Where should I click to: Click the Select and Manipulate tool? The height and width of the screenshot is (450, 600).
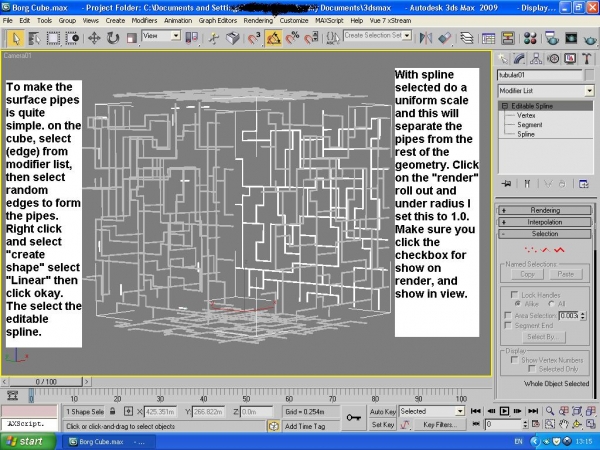tap(214, 38)
